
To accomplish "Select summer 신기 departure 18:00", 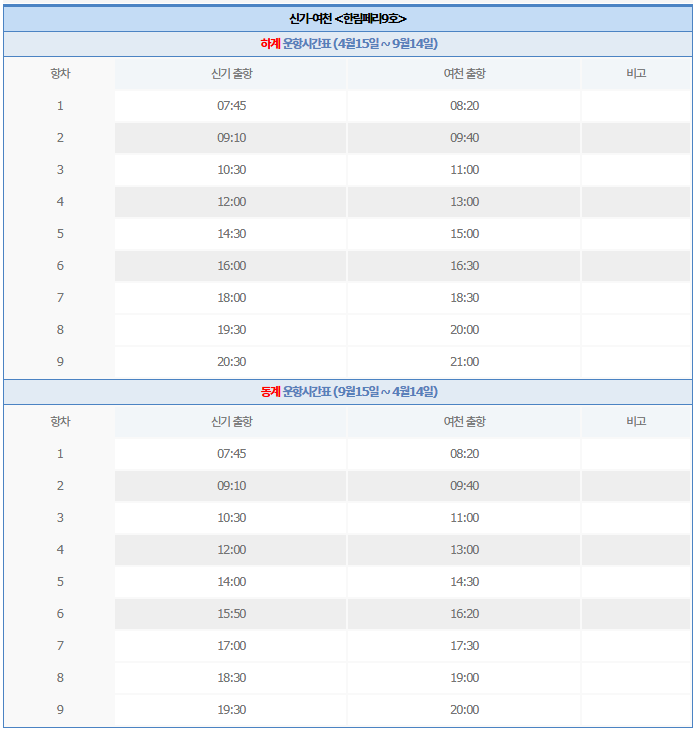I will [x=232, y=298].
